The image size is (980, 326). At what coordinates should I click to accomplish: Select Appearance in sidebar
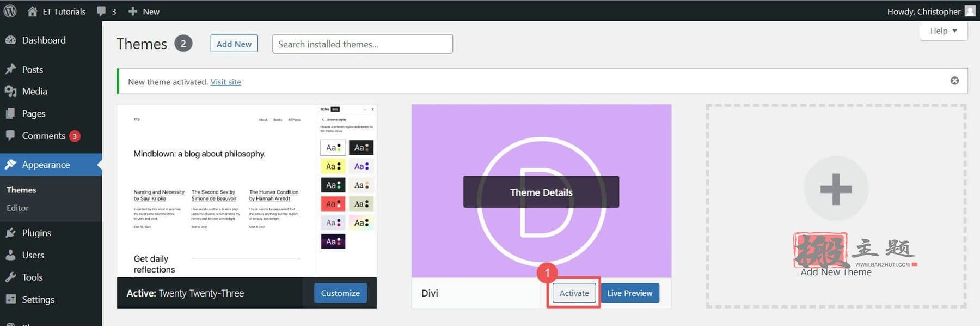tap(46, 165)
